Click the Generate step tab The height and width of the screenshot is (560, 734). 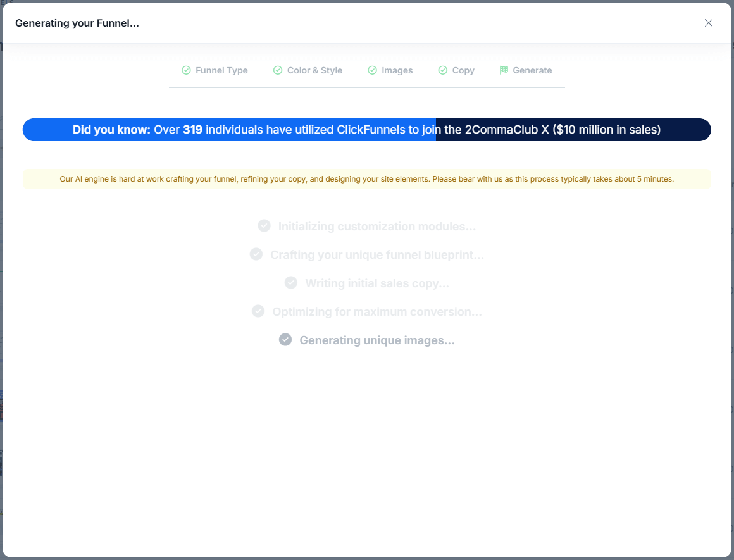[526, 70]
